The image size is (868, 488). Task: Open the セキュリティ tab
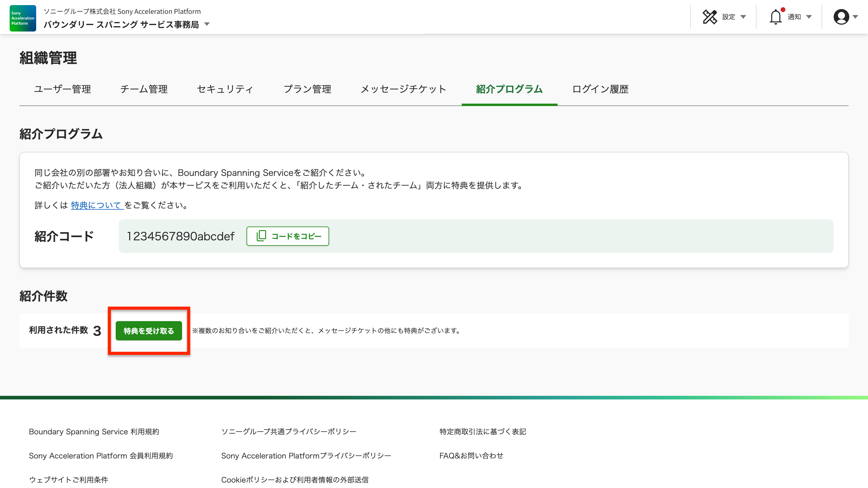(225, 89)
